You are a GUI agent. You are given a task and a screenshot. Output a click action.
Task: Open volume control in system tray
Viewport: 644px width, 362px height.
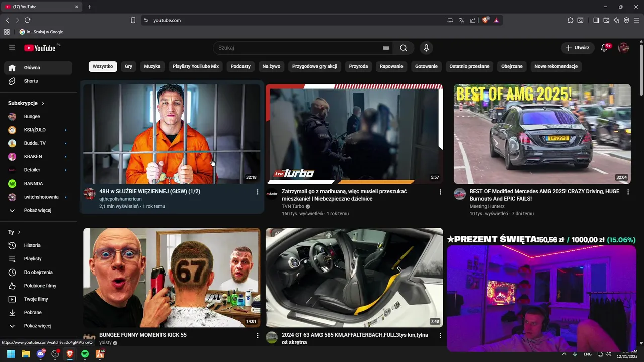(608, 354)
